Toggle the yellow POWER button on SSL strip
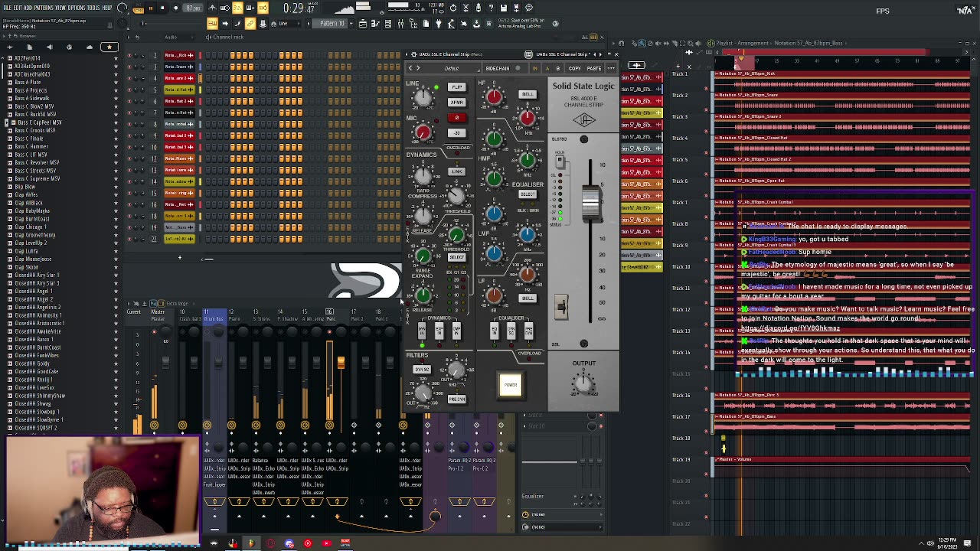Image resolution: width=980 pixels, height=551 pixels. pos(511,385)
